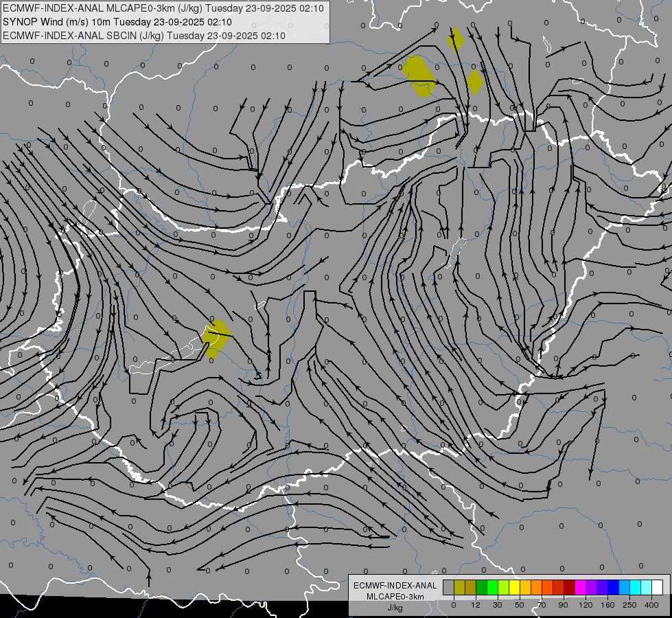The height and width of the screenshot is (618, 672).
Task: Click the legend scale value 30
Action: pyautogui.click(x=498, y=605)
